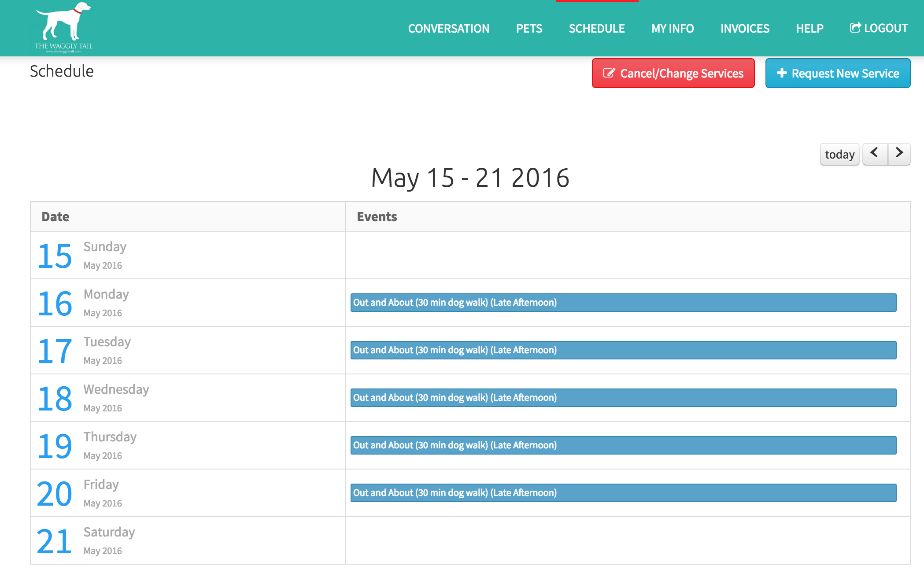Open the Pets page
This screenshot has height=577, width=924.
click(529, 29)
